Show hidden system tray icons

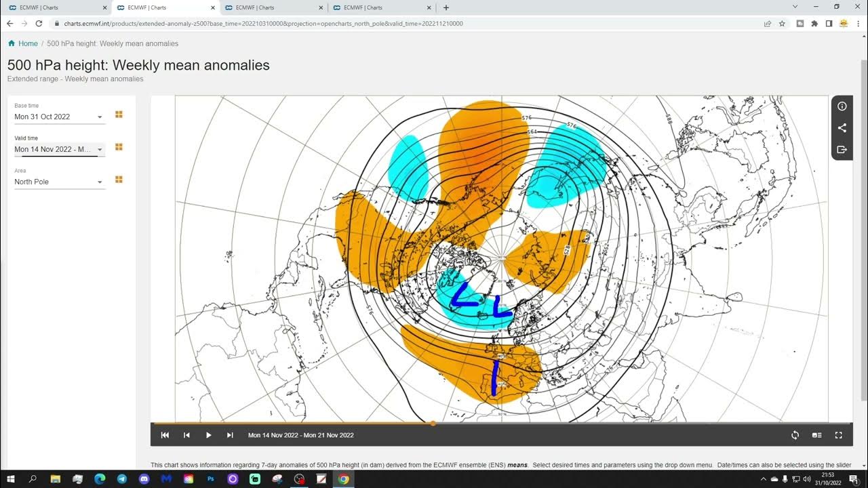point(763,479)
